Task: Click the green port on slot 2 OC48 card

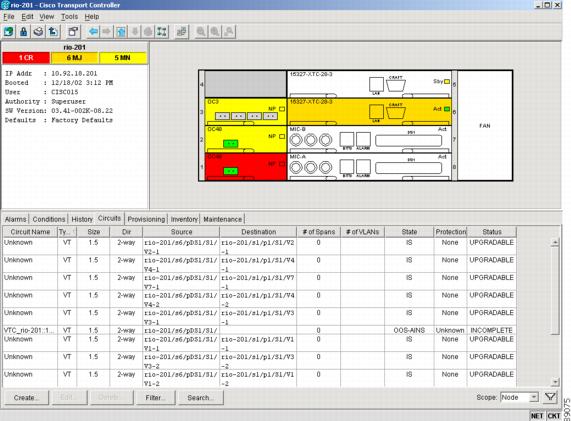Action: tap(230, 143)
